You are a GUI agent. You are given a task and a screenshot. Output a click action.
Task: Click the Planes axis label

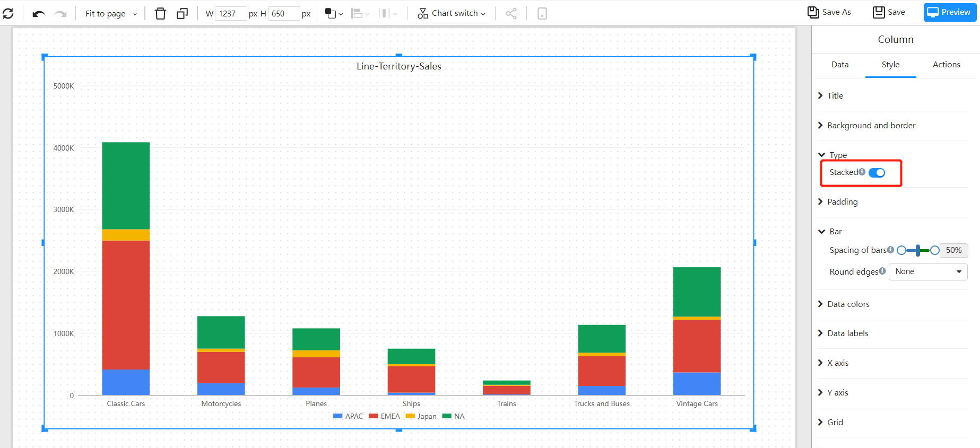(316, 404)
